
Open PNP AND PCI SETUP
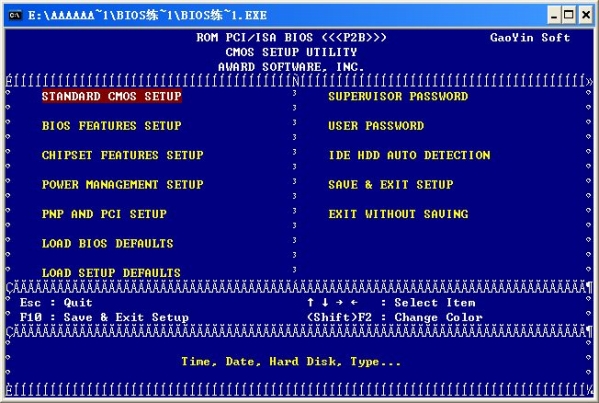[104, 214]
